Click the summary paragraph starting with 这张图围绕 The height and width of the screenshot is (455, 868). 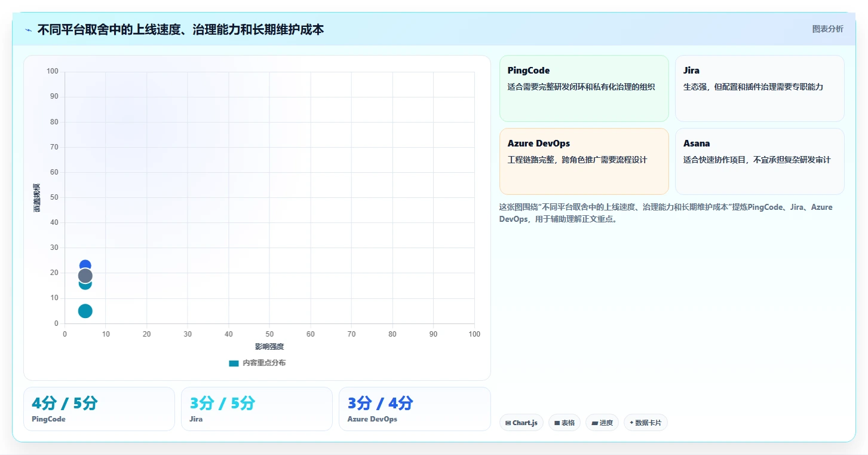pyautogui.click(x=665, y=213)
